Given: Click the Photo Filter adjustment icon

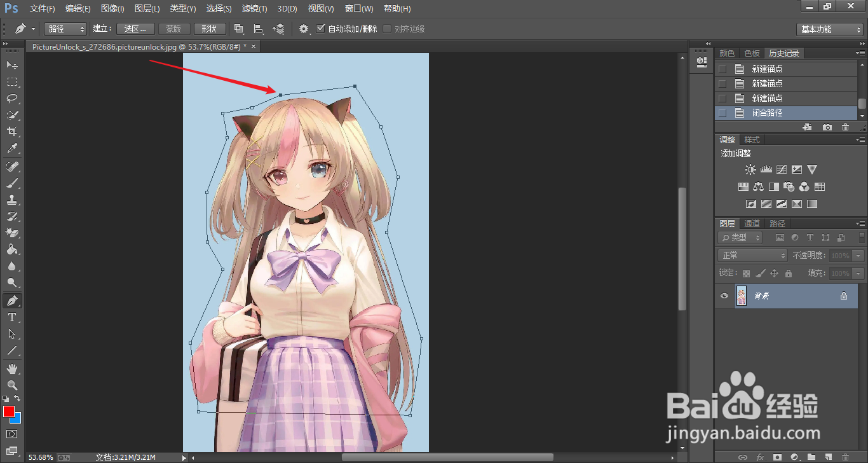Looking at the screenshot, I should click(789, 187).
